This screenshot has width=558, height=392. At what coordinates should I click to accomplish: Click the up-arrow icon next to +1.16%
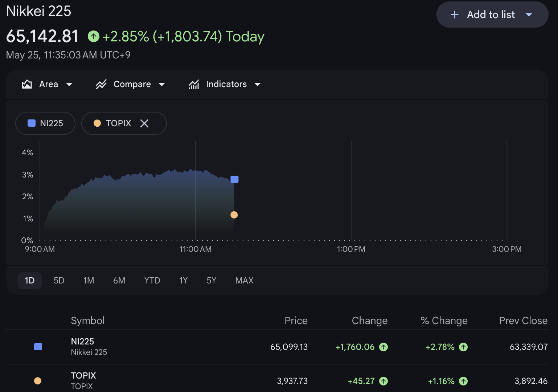[463, 381]
